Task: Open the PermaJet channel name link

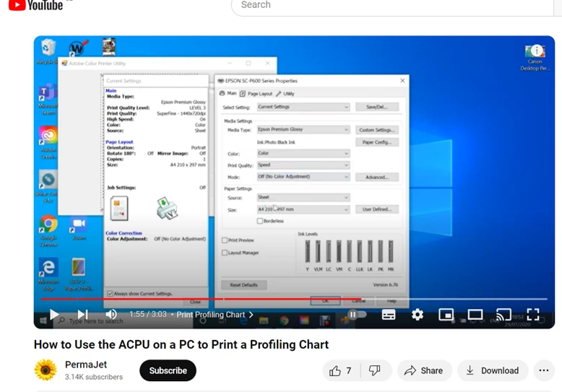Action: (x=86, y=365)
